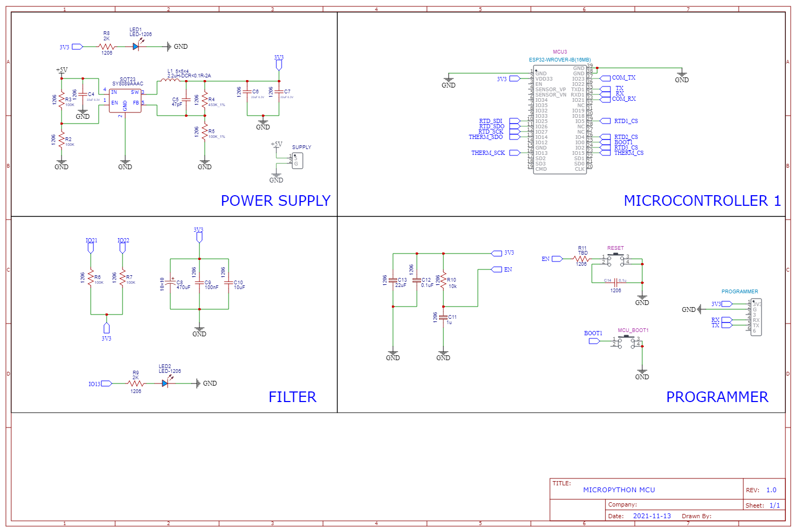The image size is (797, 532).
Task: Select the LED2 diode symbol
Action: (165, 383)
